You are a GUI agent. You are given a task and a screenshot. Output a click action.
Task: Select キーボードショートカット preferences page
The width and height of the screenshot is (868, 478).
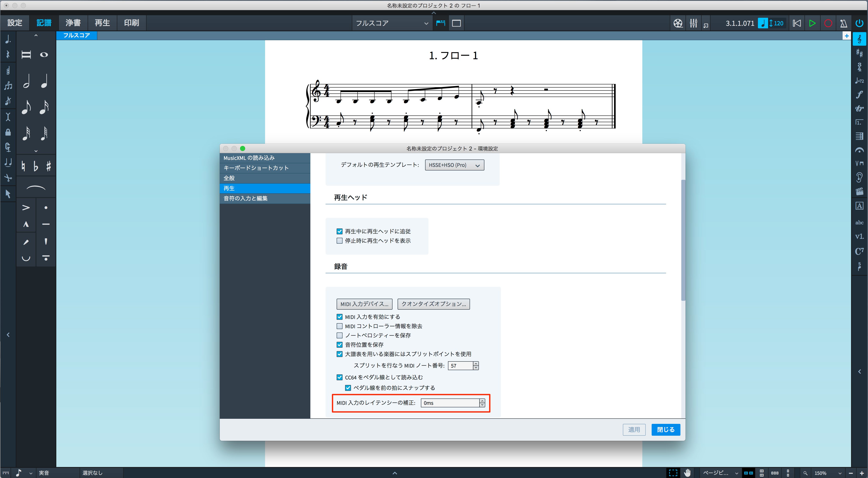(265, 168)
